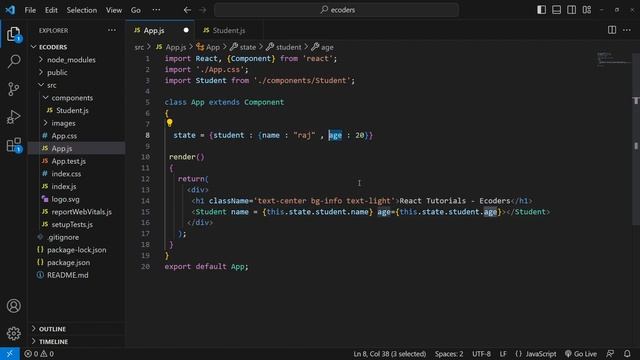Image resolution: width=640 pixels, height=360 pixels.
Task: Toggle the primary side bar layout icon
Action: click(542, 10)
